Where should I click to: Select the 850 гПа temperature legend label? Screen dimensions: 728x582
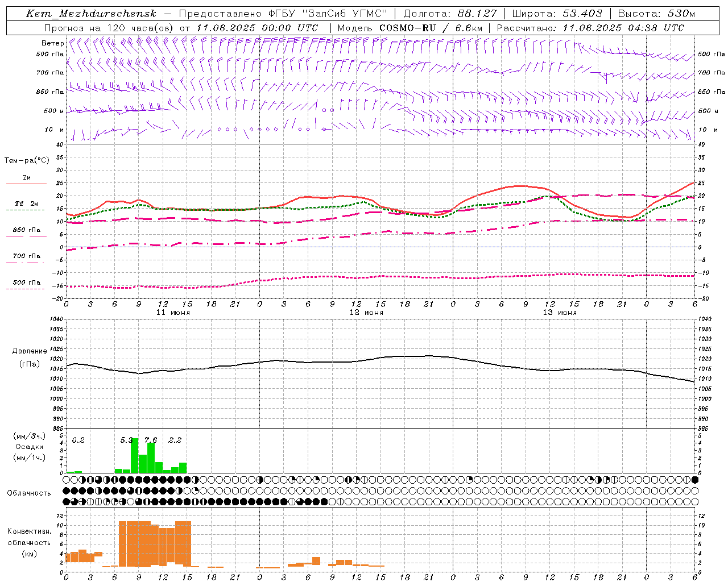tap(27, 230)
